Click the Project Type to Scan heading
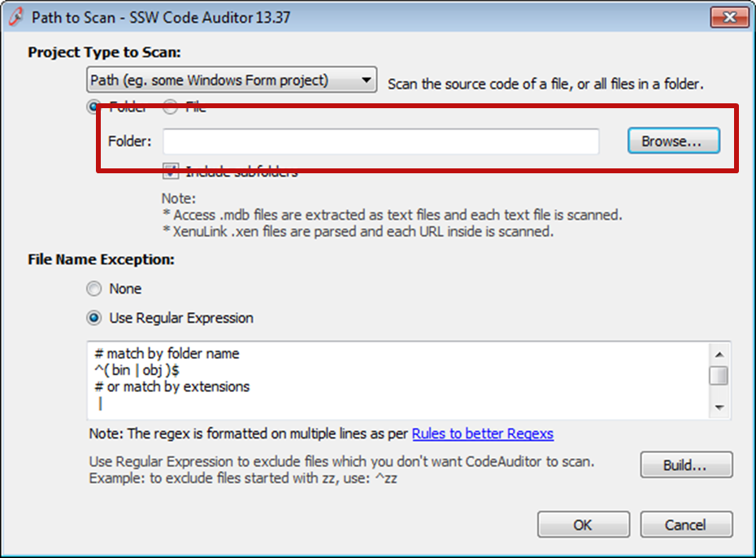756x558 pixels. [x=104, y=53]
